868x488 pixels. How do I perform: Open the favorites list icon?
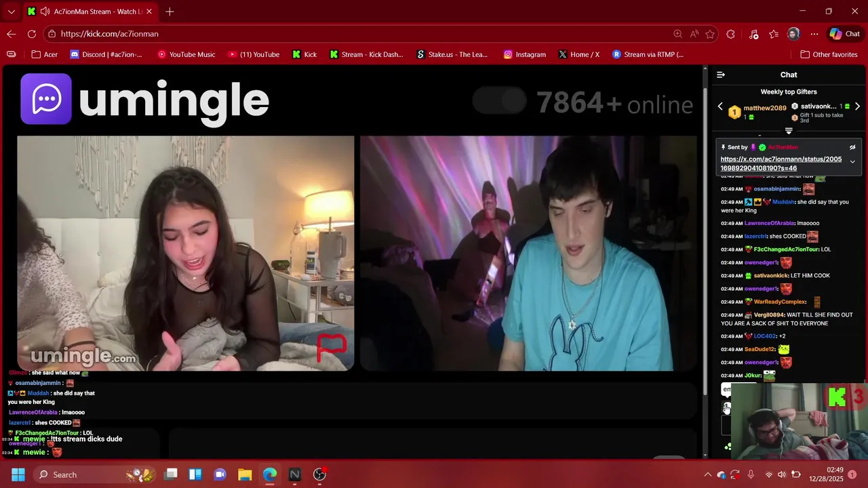tap(774, 34)
